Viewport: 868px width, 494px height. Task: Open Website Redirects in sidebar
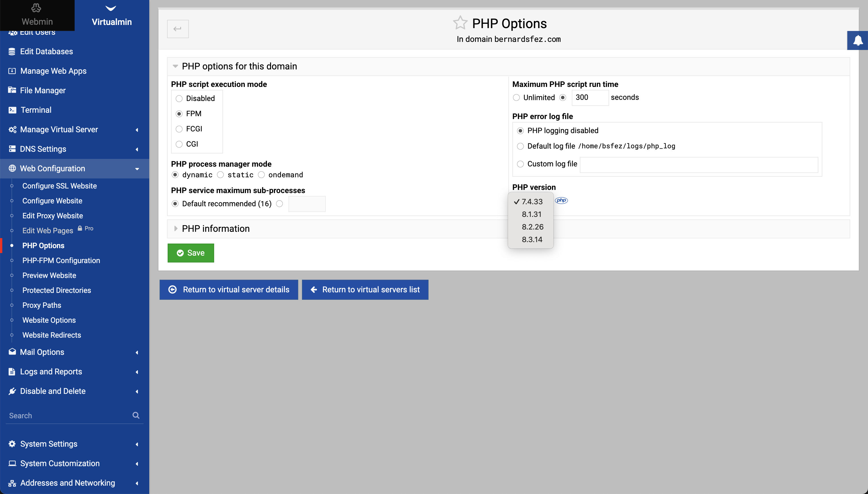[x=52, y=335]
